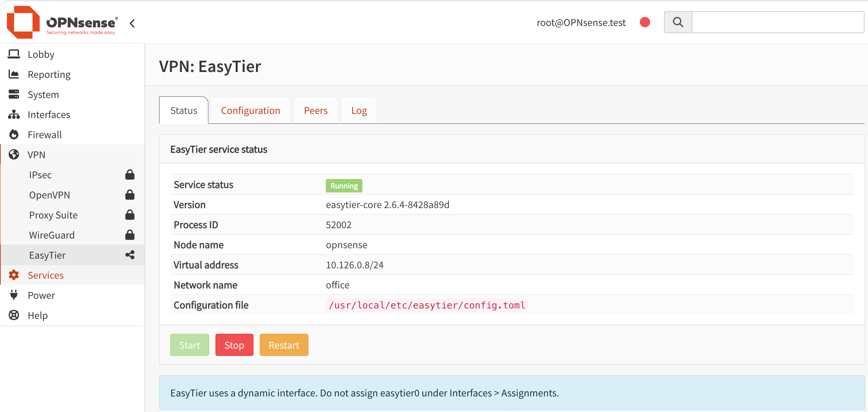Click the root@OPNsense.test user label
The image size is (868, 412).
click(x=581, y=23)
